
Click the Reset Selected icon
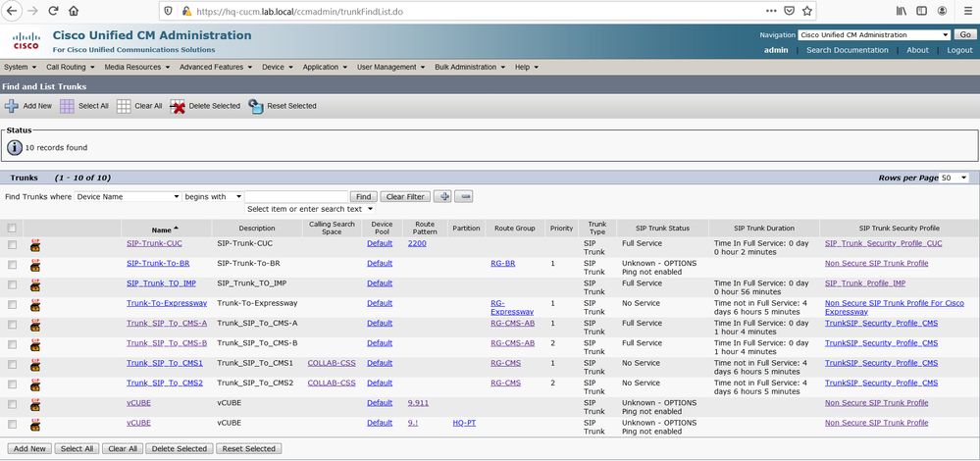[x=256, y=106]
